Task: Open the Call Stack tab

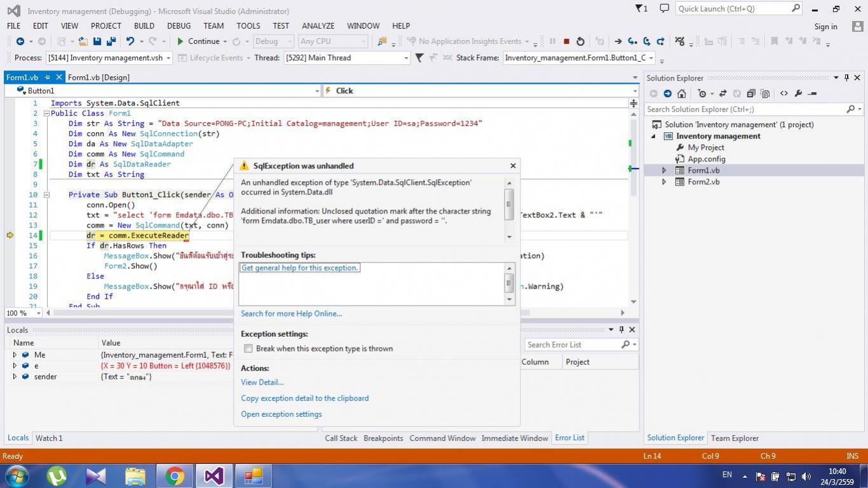Action: click(x=341, y=438)
